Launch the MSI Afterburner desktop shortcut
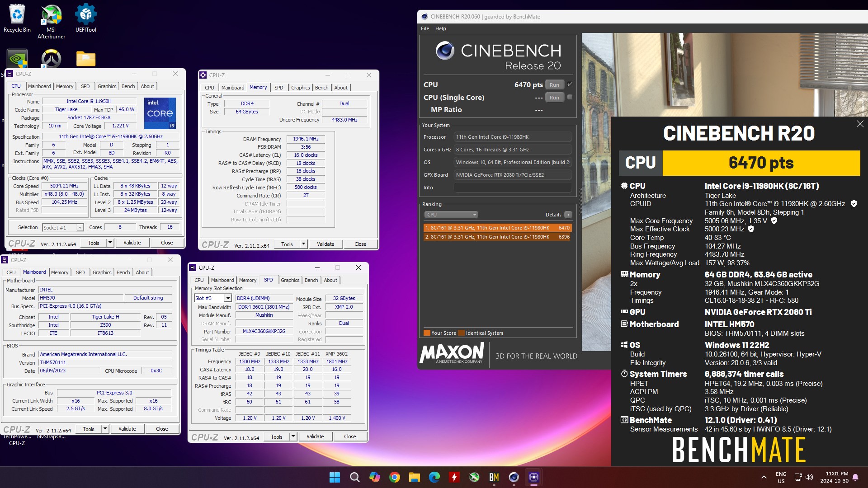Image resolution: width=868 pixels, height=488 pixels. tap(51, 21)
